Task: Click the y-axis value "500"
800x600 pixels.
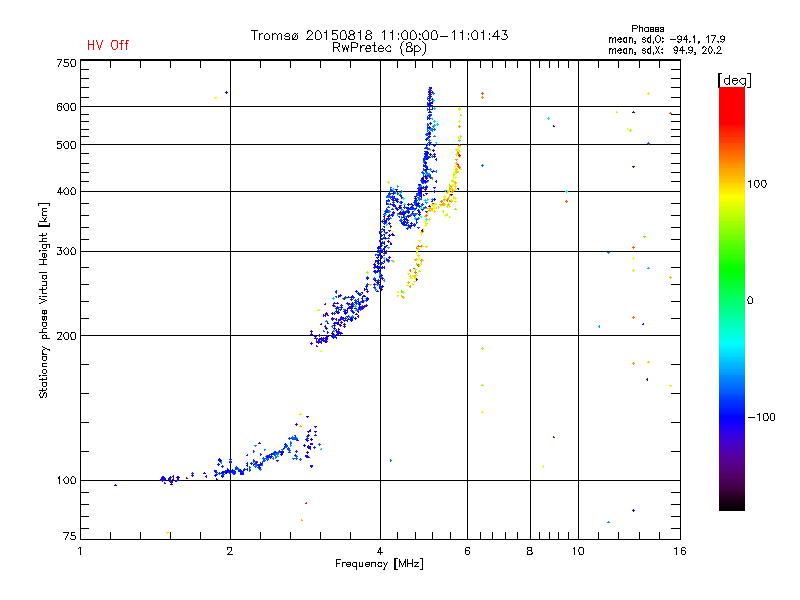Action: [66, 145]
